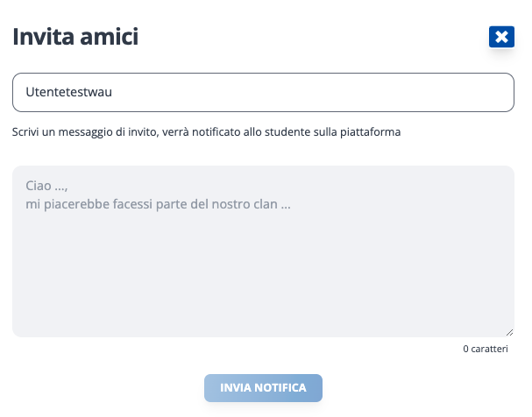The width and height of the screenshot is (532, 417).
Task: Click the white X icon
Action: pos(501,37)
